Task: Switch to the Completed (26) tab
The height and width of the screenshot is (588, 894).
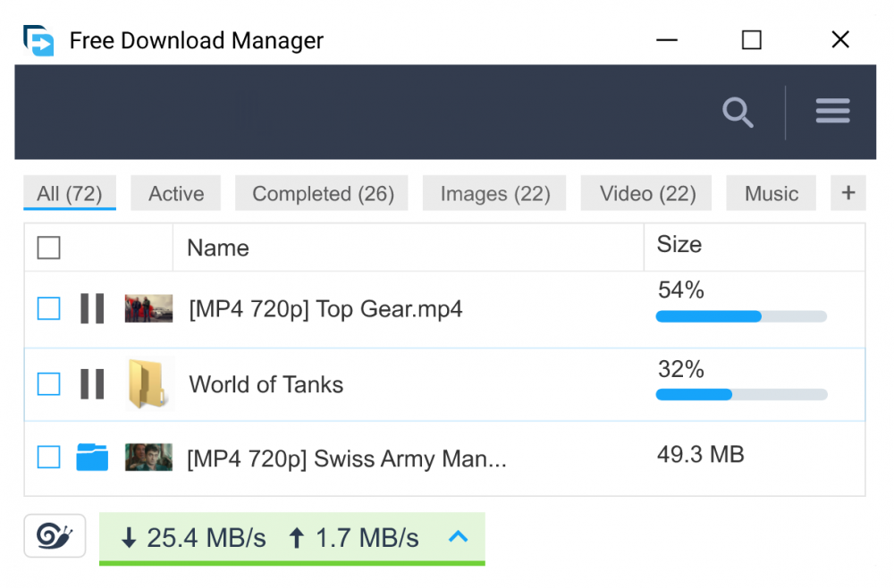Action: point(323,194)
